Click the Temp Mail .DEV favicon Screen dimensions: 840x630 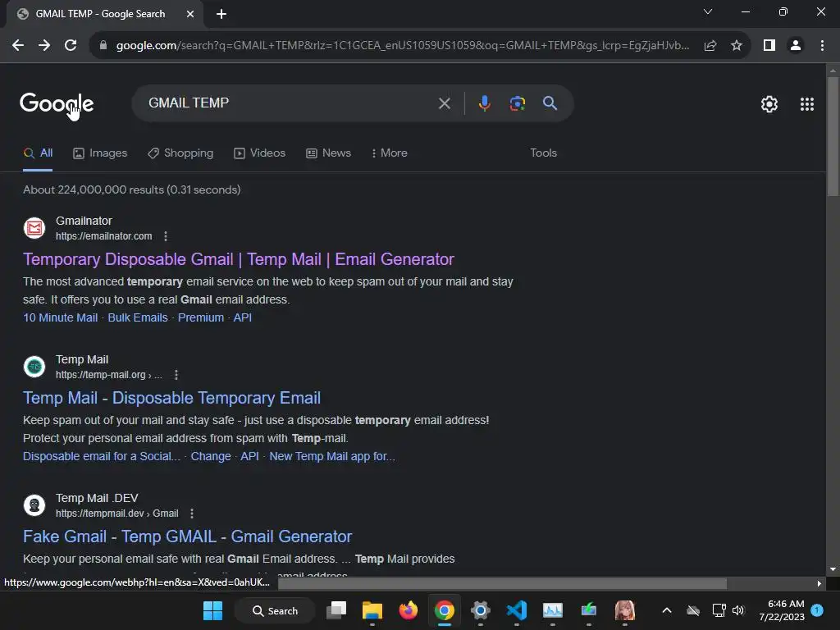pos(34,505)
